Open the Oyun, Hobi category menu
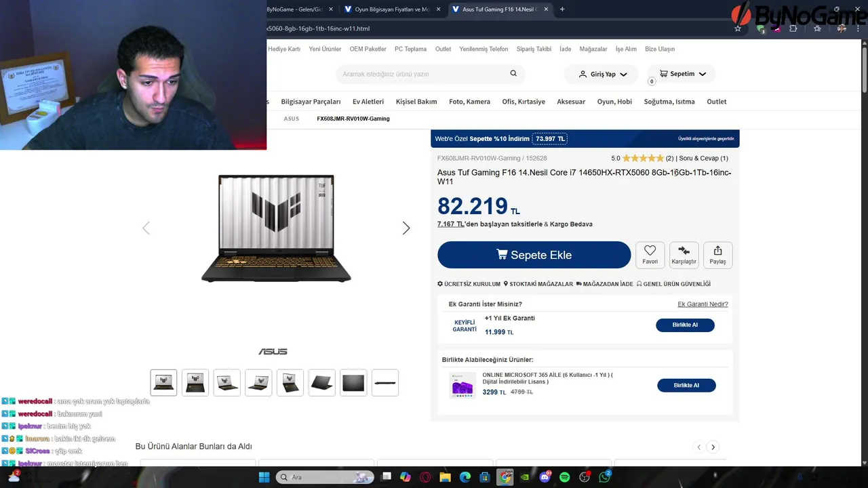The image size is (868, 488). (x=614, y=102)
